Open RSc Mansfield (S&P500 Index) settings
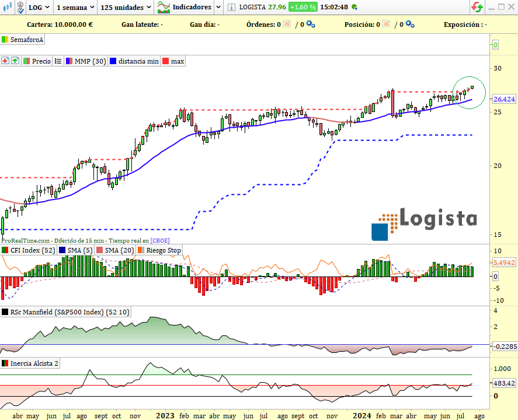This screenshot has width=518, height=420. (65, 311)
